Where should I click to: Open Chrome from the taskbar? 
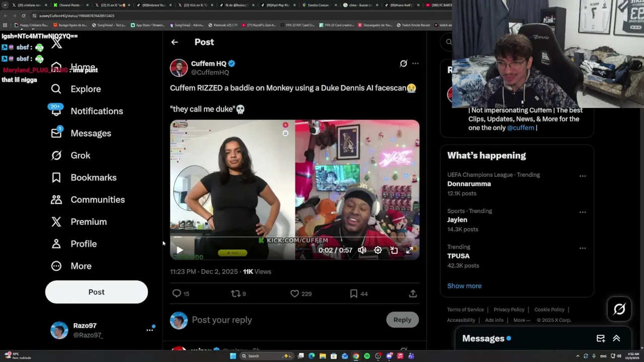(x=356, y=356)
